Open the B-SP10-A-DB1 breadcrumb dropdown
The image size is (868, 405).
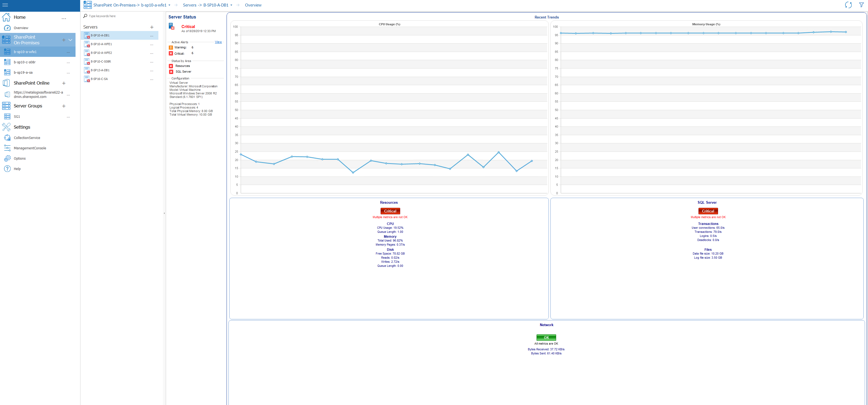(231, 5)
